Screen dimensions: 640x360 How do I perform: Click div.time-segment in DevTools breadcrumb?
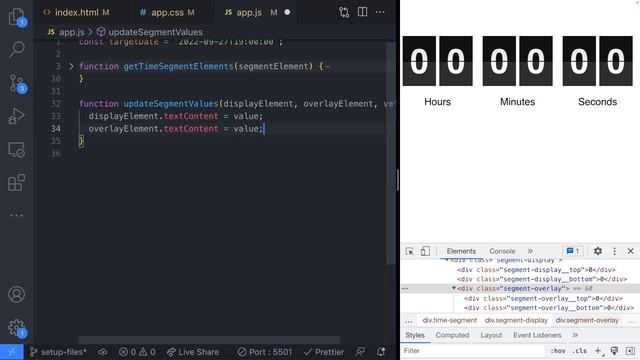click(449, 320)
